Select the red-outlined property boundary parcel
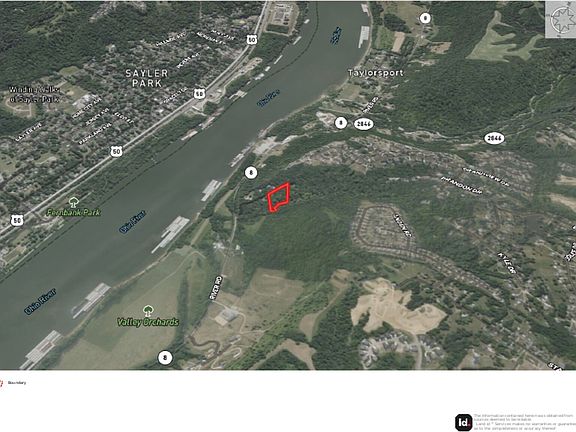 coord(279,197)
